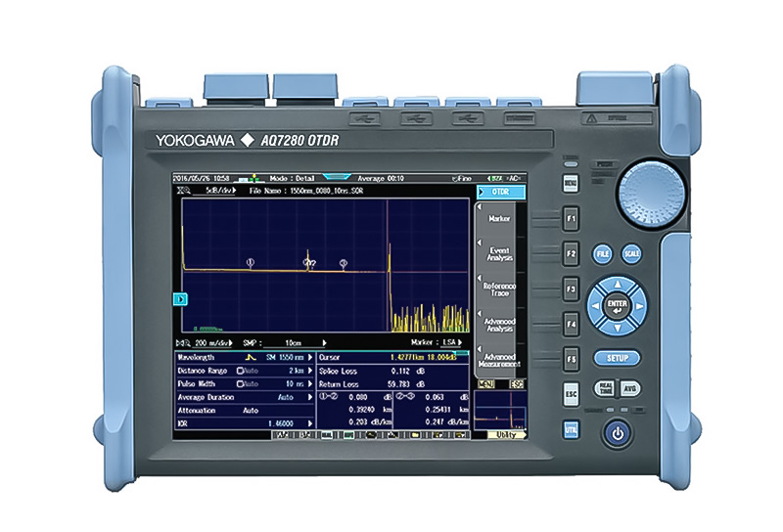Click the trace overview thumbnail
Screen dimensions: 783x532
[500, 410]
